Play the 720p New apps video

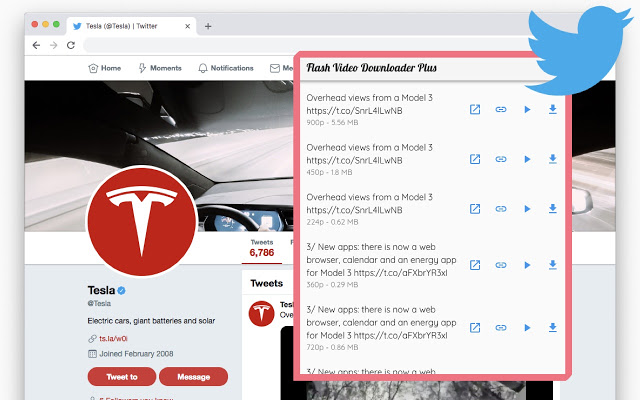(x=527, y=328)
